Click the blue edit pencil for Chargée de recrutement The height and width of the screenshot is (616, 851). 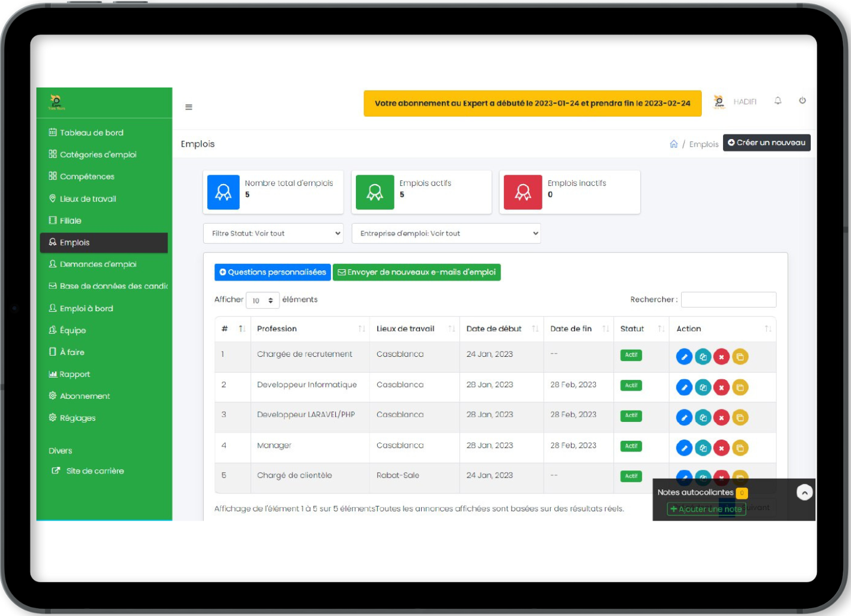[x=684, y=357]
